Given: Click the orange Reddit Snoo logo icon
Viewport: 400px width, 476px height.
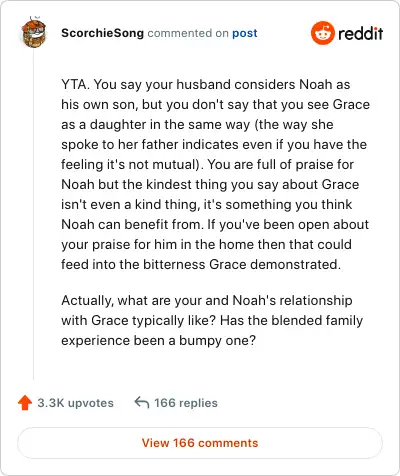Looking at the screenshot, I should [x=322, y=33].
